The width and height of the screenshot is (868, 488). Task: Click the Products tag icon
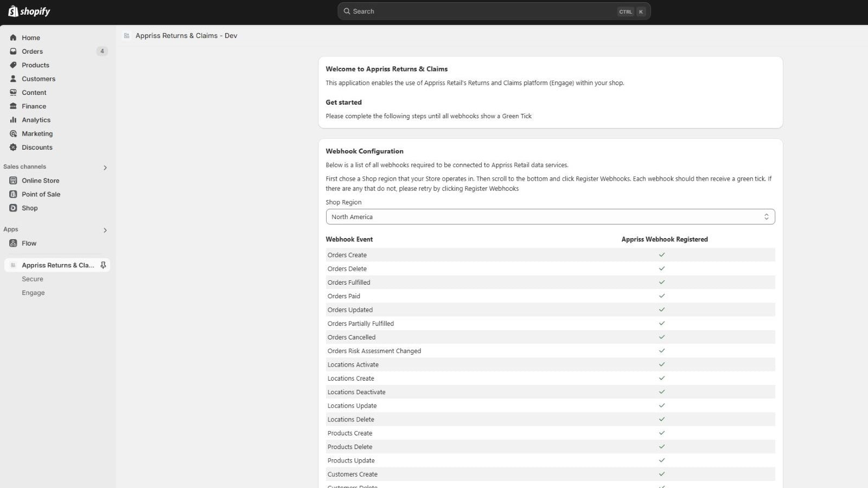pos(13,65)
